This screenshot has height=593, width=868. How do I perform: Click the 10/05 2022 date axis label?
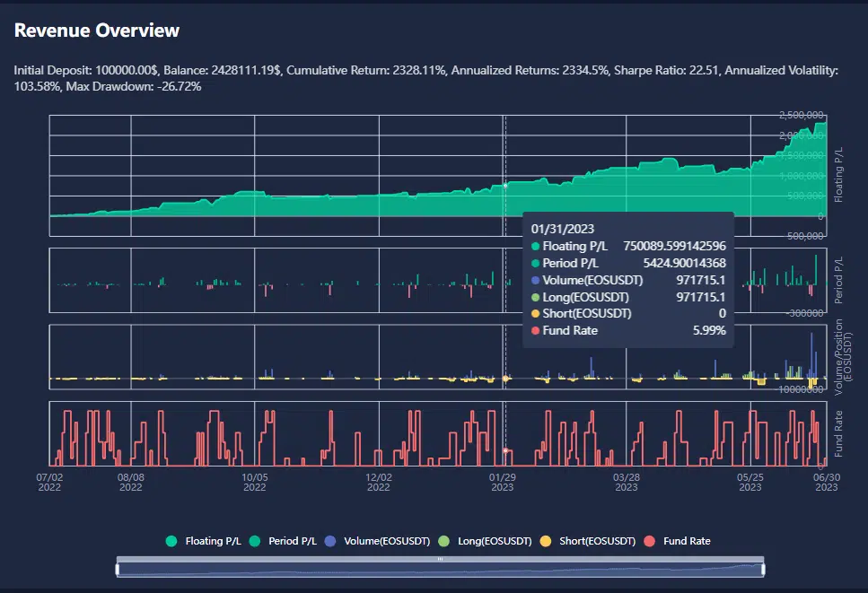point(255,483)
